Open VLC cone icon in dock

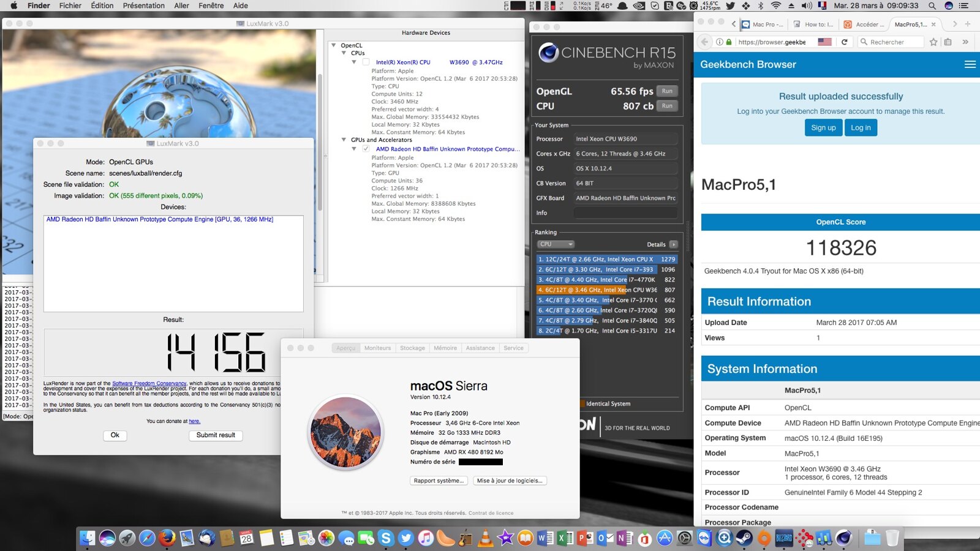pyautogui.click(x=486, y=538)
